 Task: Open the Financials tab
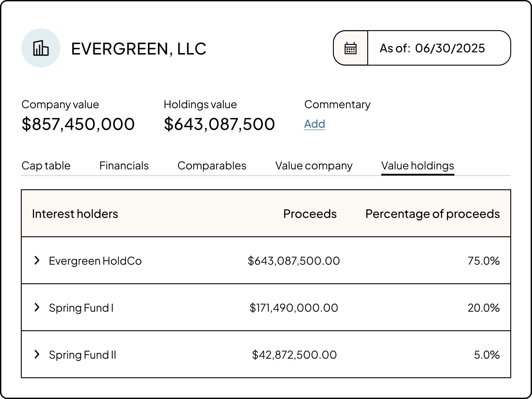click(x=124, y=165)
